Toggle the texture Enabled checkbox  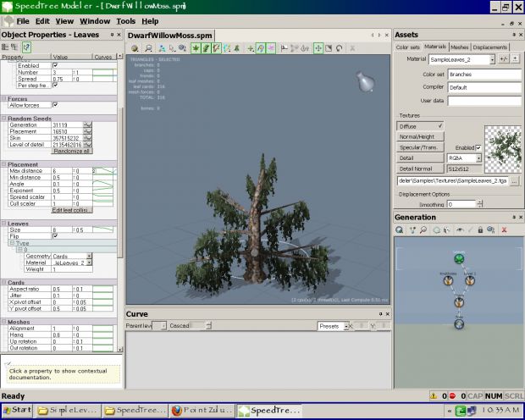(478, 146)
